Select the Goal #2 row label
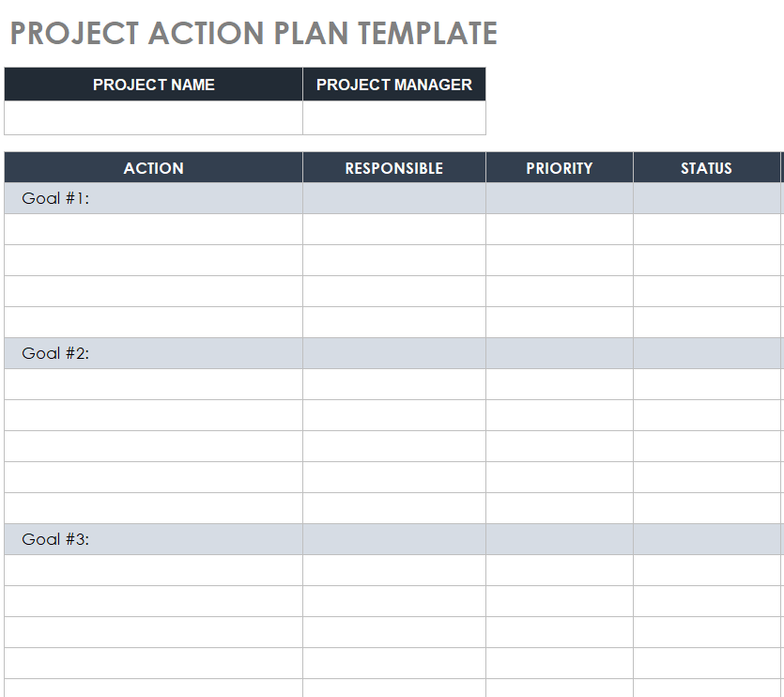This screenshot has height=697, width=784. click(x=56, y=353)
